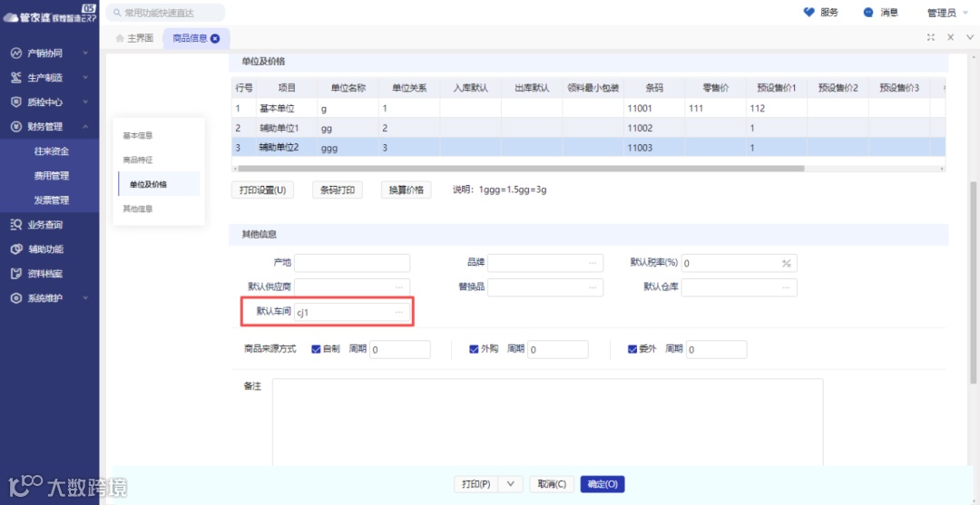Open 往来资金 submenu item
Viewport: 980px width, 505px height.
[x=51, y=151]
